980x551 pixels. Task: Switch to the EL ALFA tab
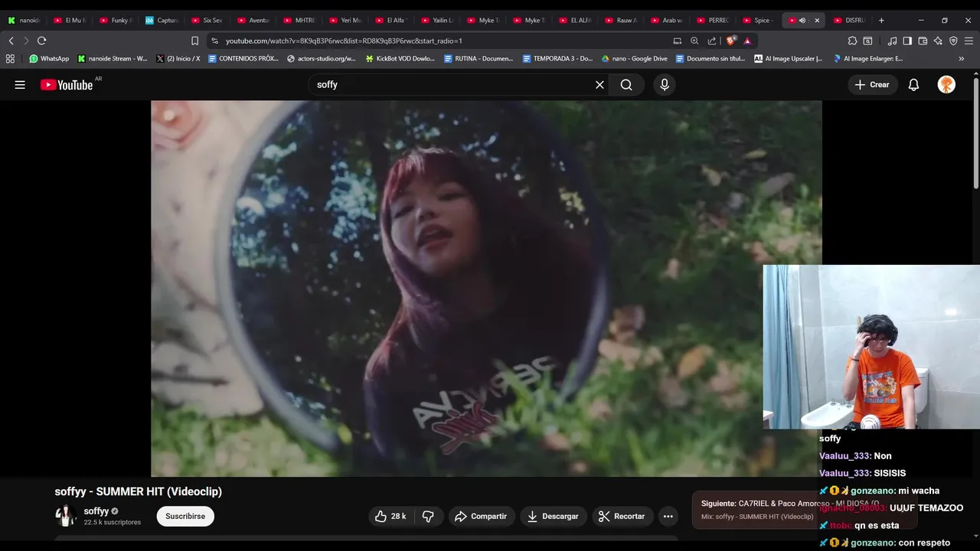point(574,21)
